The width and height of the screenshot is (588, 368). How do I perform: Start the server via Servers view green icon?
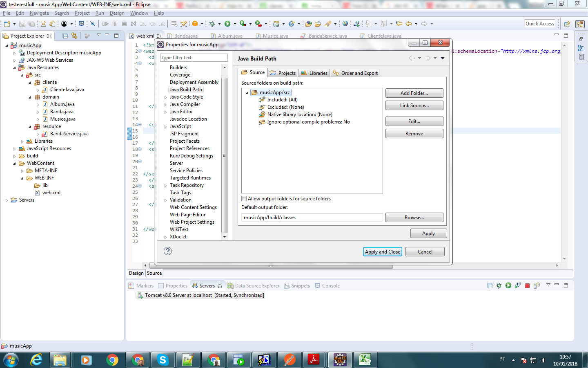tap(508, 285)
